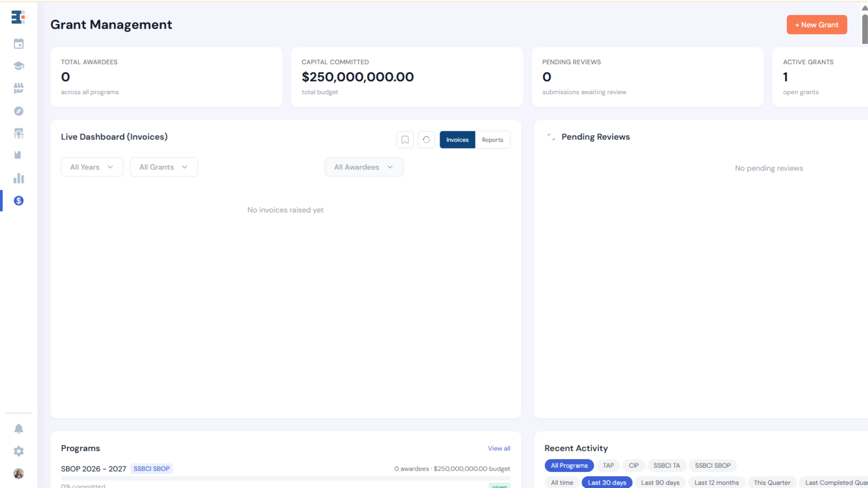The image size is (868, 488).
Task: Create a new grant
Action: (x=817, y=25)
